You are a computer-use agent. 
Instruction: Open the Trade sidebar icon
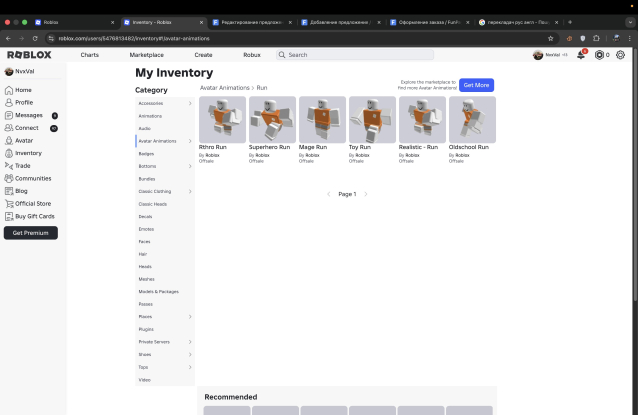9,166
